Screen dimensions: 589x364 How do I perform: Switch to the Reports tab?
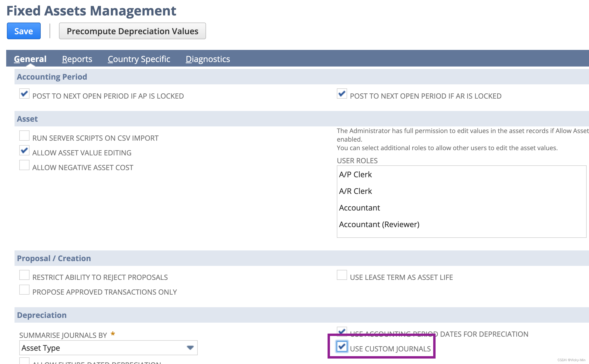click(77, 59)
